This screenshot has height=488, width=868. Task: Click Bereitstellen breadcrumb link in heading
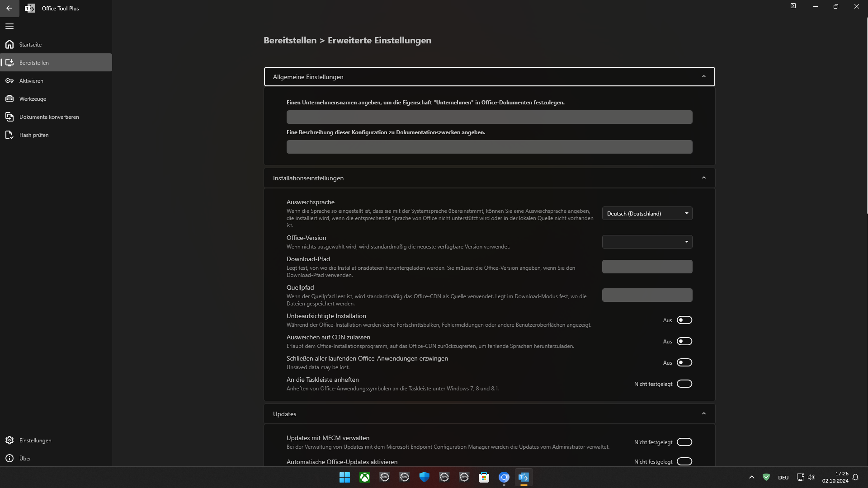point(290,40)
